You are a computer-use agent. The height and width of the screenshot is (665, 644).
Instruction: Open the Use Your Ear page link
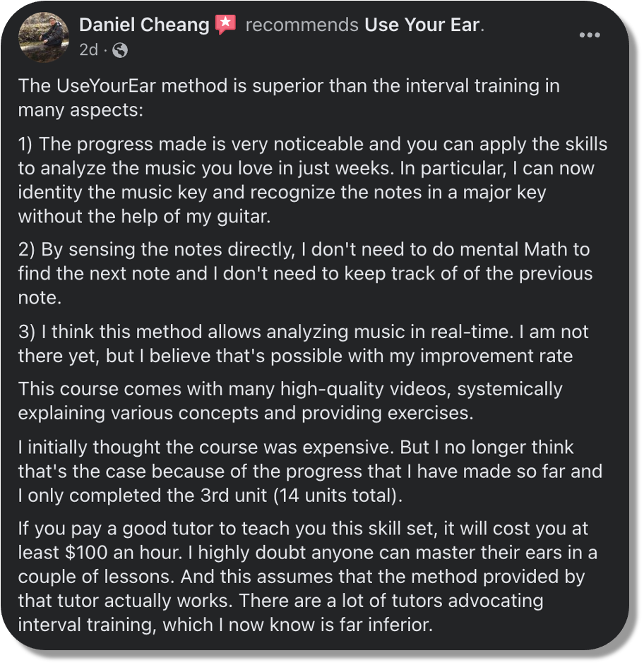point(422,25)
